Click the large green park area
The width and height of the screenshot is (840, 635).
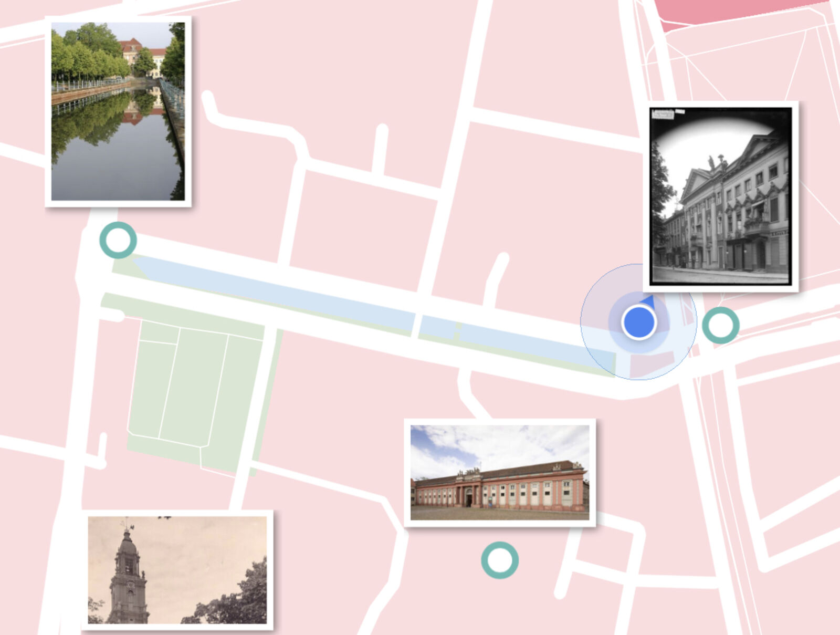(x=194, y=389)
